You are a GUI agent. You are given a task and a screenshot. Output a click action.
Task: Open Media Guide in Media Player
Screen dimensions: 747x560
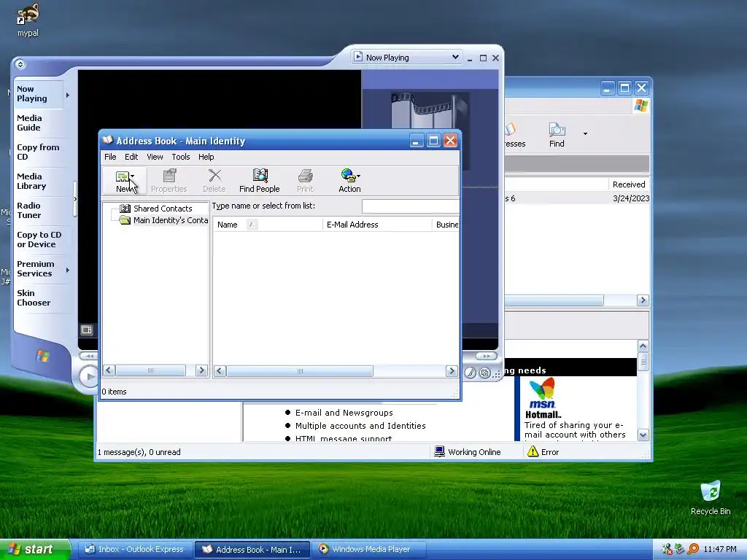(29, 122)
